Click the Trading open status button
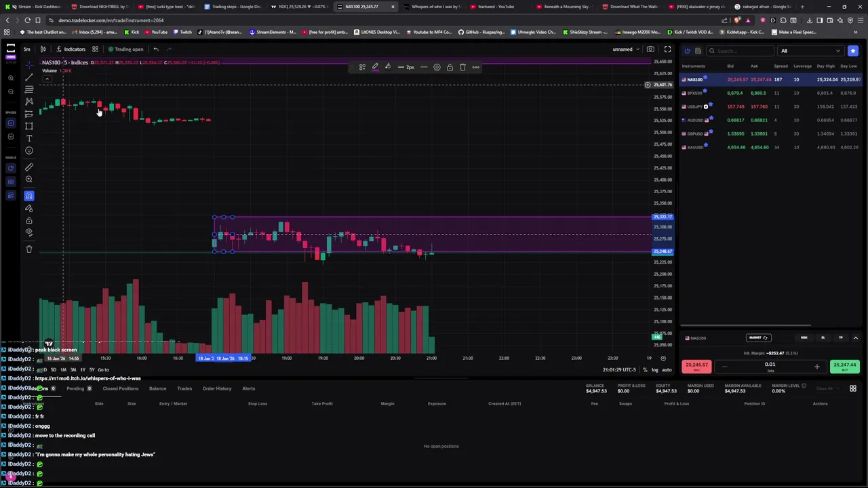Image resolution: width=868 pixels, height=488 pixels. point(125,49)
